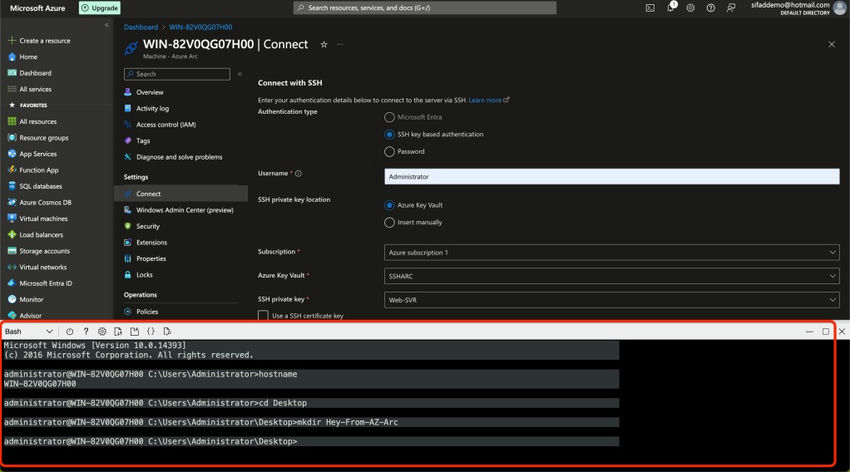Open the account avatar menu

[840, 8]
